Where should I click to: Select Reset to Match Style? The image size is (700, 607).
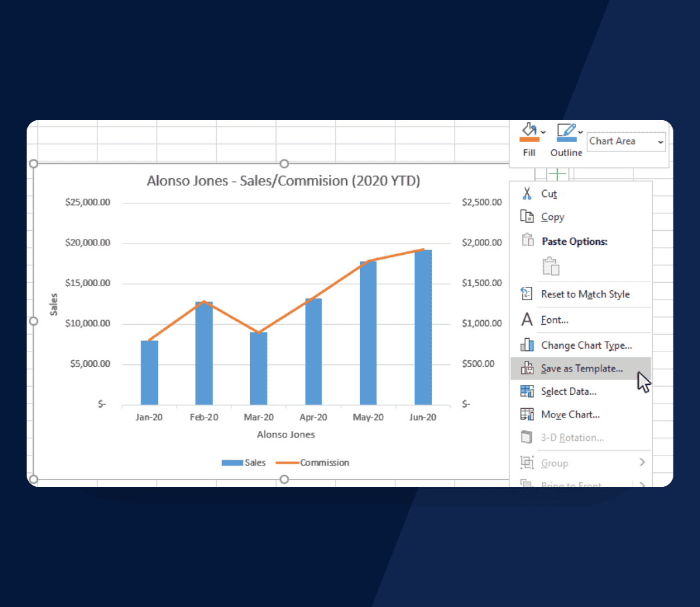point(585,294)
